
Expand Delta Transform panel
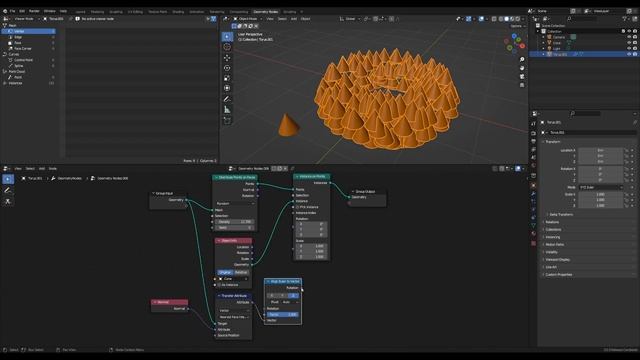(x=561, y=214)
